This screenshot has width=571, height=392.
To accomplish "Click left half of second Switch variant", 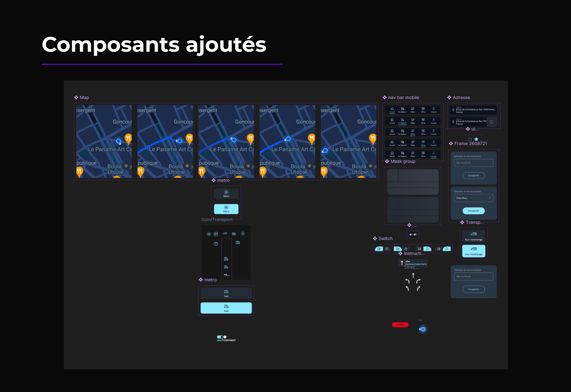I will [x=397, y=249].
